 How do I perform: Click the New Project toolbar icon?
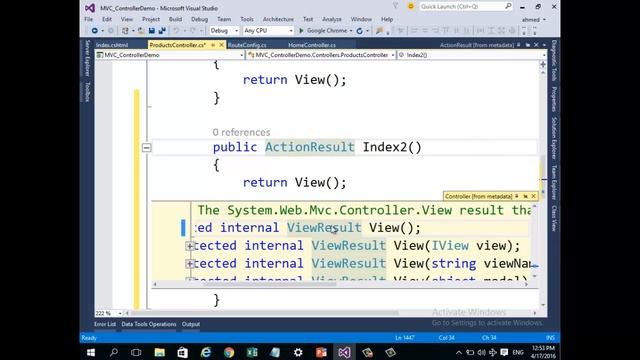pos(125,31)
